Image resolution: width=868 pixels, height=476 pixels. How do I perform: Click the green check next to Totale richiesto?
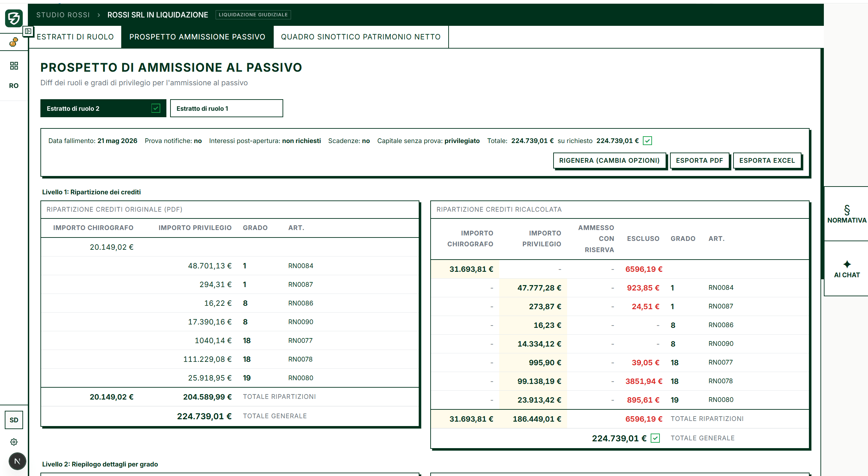coord(648,141)
